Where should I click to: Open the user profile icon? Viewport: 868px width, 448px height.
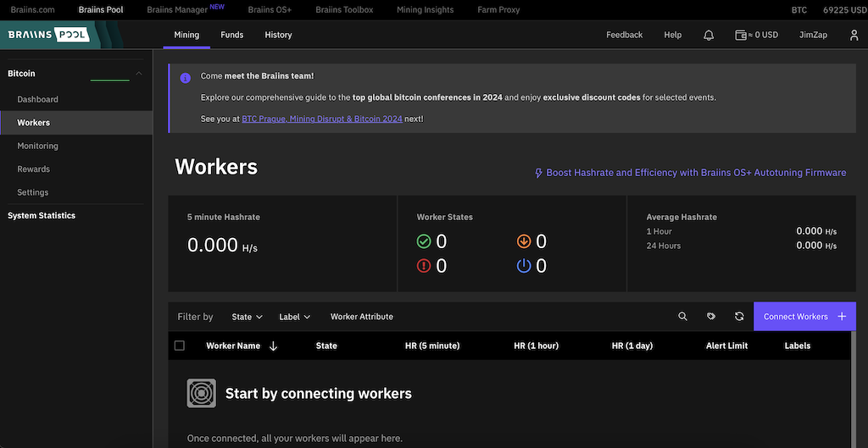click(x=854, y=36)
